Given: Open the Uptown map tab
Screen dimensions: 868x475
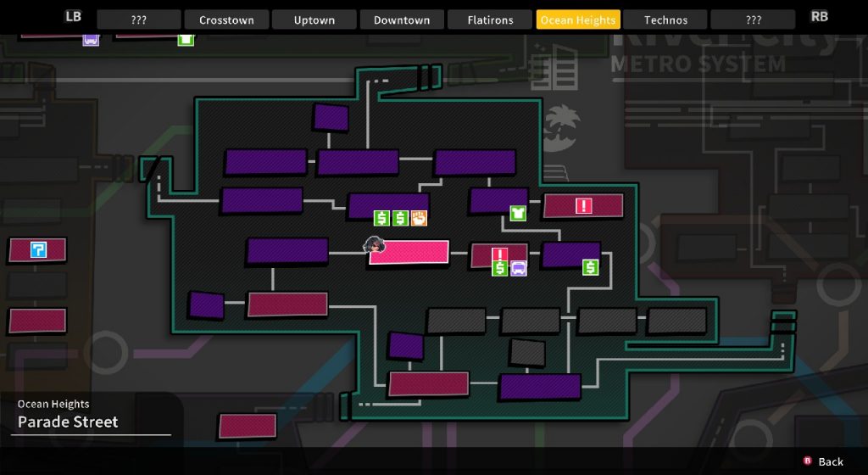Looking at the screenshot, I should coord(314,20).
